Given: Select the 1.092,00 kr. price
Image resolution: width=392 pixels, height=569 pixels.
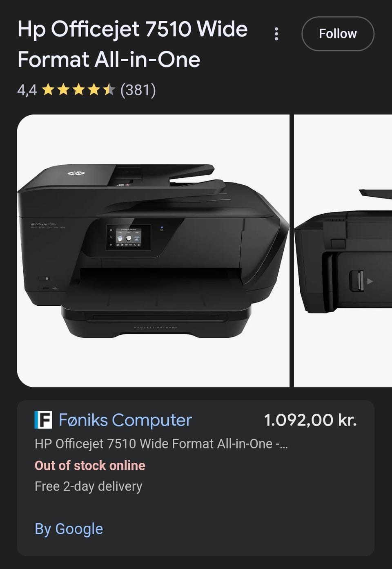Looking at the screenshot, I should tap(310, 420).
